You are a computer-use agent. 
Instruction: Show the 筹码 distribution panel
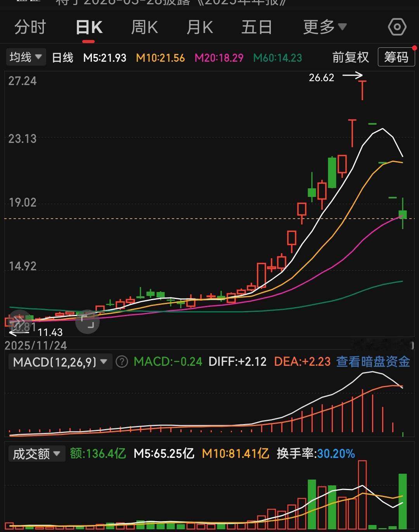(x=396, y=57)
